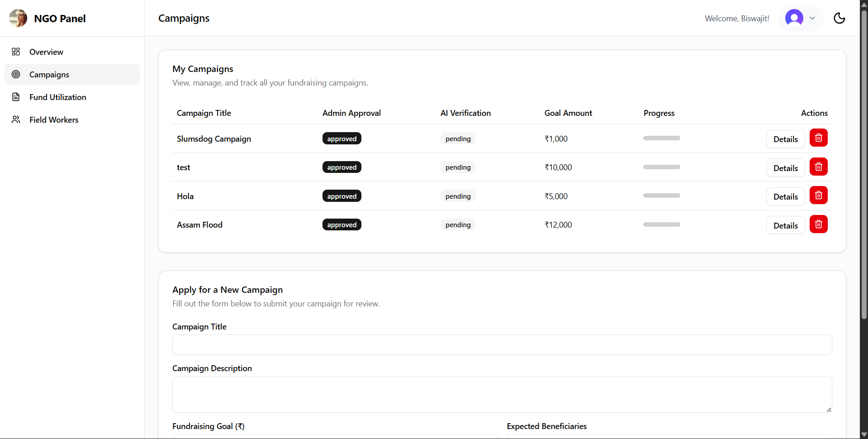Click the page's vertical scrollbar down arrow
Image resolution: width=868 pixels, height=439 pixels.
pyautogui.click(x=864, y=434)
